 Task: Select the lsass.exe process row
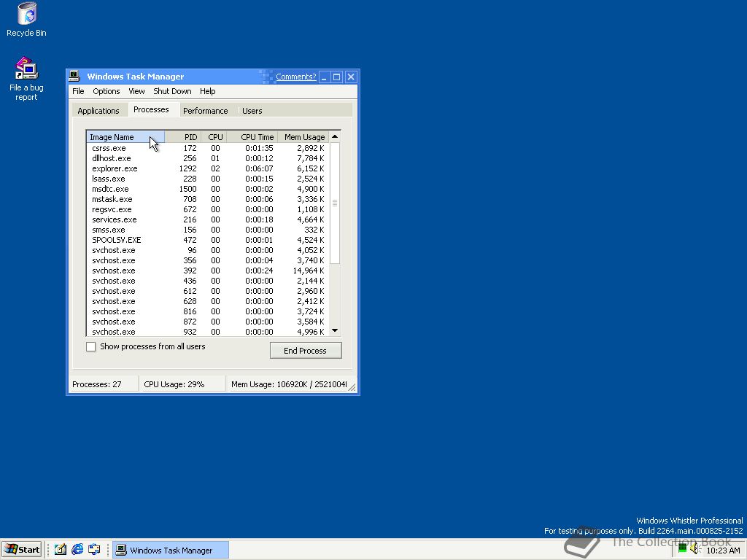coord(208,179)
